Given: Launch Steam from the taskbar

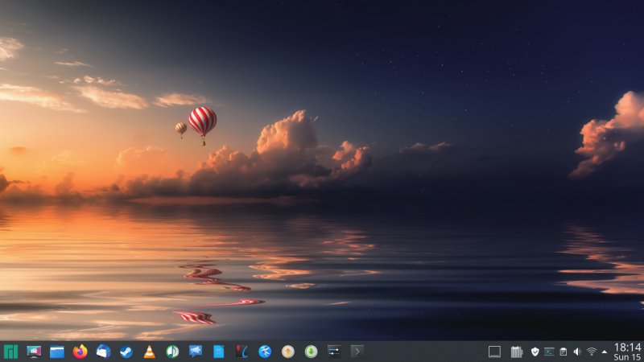Looking at the screenshot, I should coord(126,352).
